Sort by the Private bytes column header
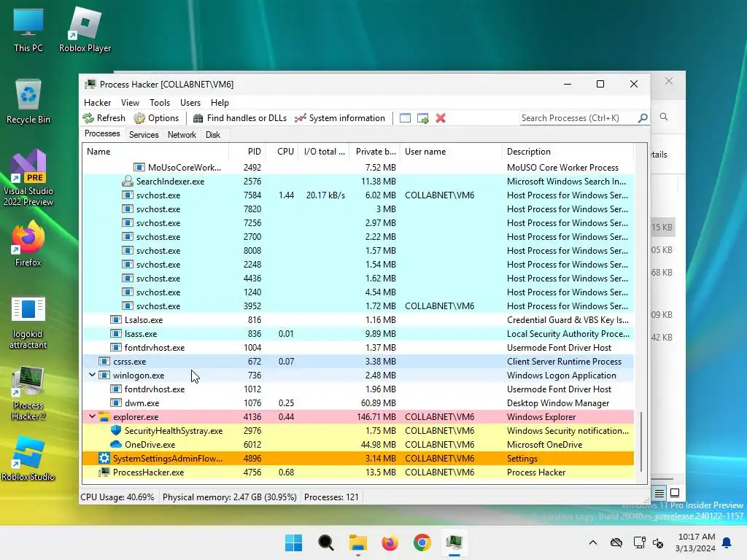 [x=375, y=152]
